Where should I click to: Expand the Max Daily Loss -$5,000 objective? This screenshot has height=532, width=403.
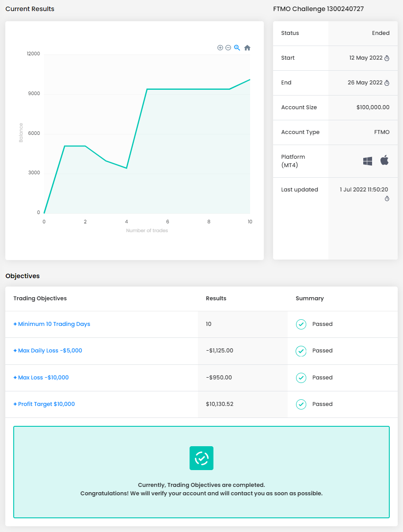[x=48, y=351]
